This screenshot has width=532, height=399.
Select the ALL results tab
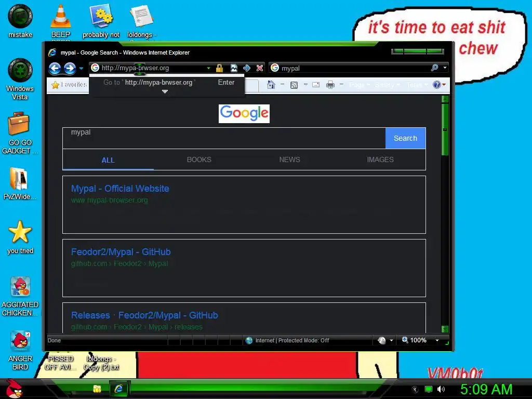(x=108, y=160)
